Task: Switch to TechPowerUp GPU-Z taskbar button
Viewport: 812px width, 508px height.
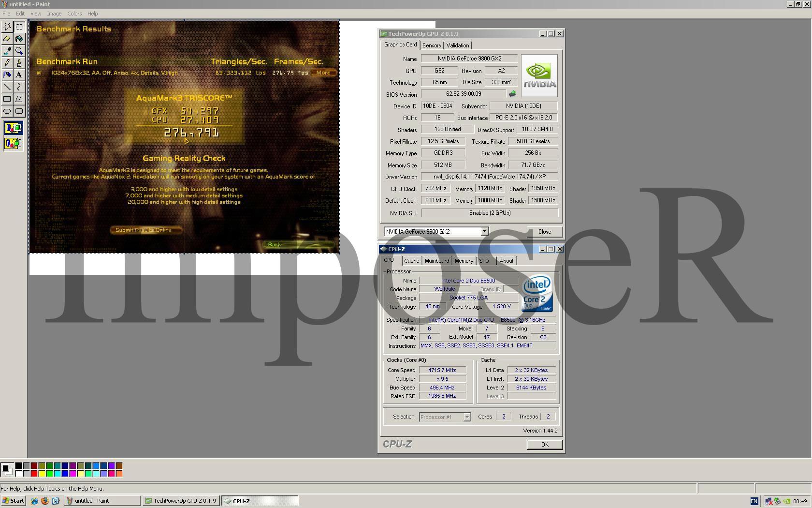Action: [181, 501]
